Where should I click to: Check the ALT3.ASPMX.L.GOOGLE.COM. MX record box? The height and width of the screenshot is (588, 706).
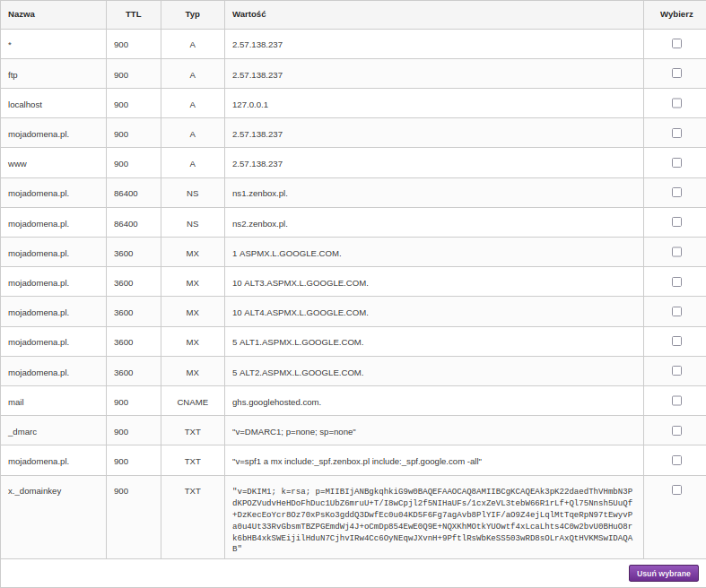pos(676,282)
